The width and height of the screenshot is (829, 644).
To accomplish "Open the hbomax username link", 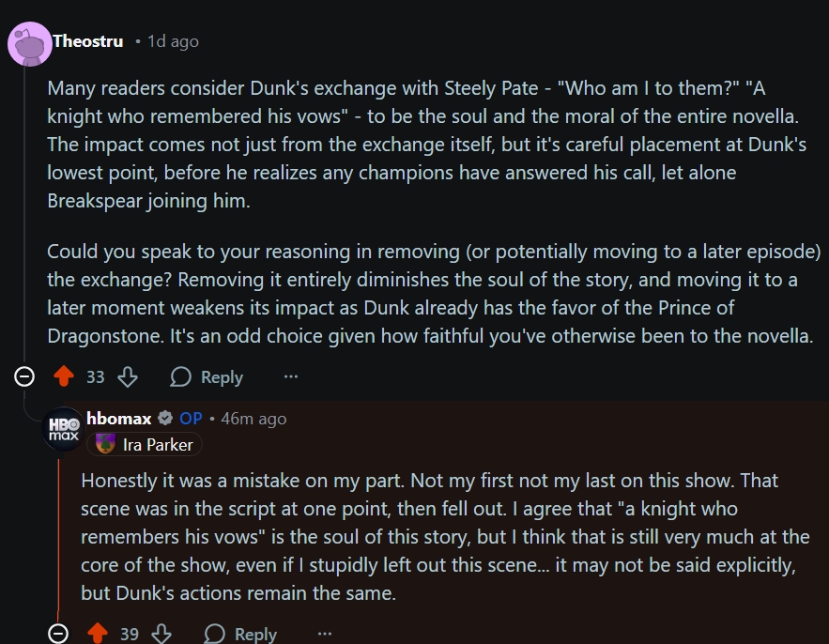I will [x=118, y=419].
